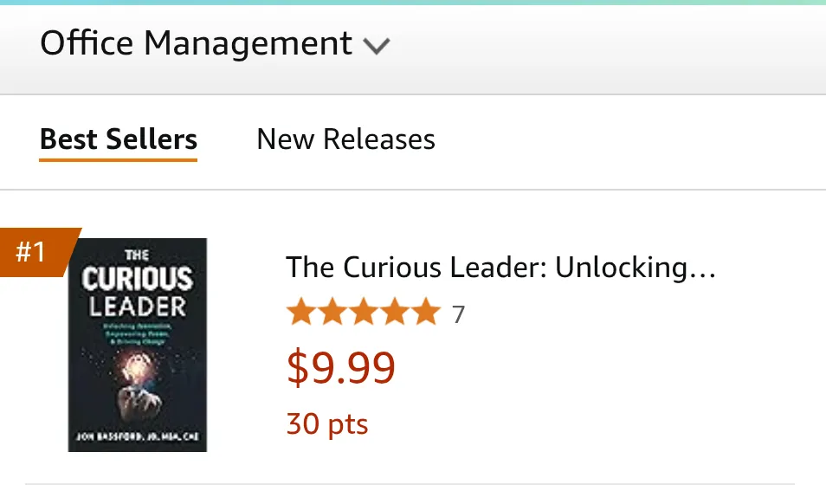Open the 7 reviews count link

tap(458, 314)
